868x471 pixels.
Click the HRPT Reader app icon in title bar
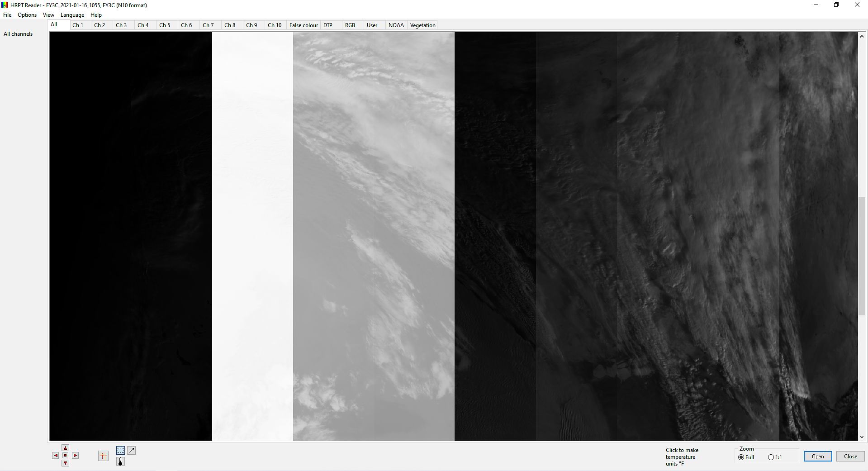coord(5,5)
